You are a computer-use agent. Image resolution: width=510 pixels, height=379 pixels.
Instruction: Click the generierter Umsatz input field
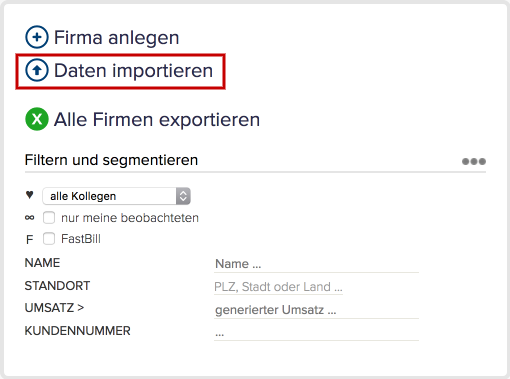(316, 310)
